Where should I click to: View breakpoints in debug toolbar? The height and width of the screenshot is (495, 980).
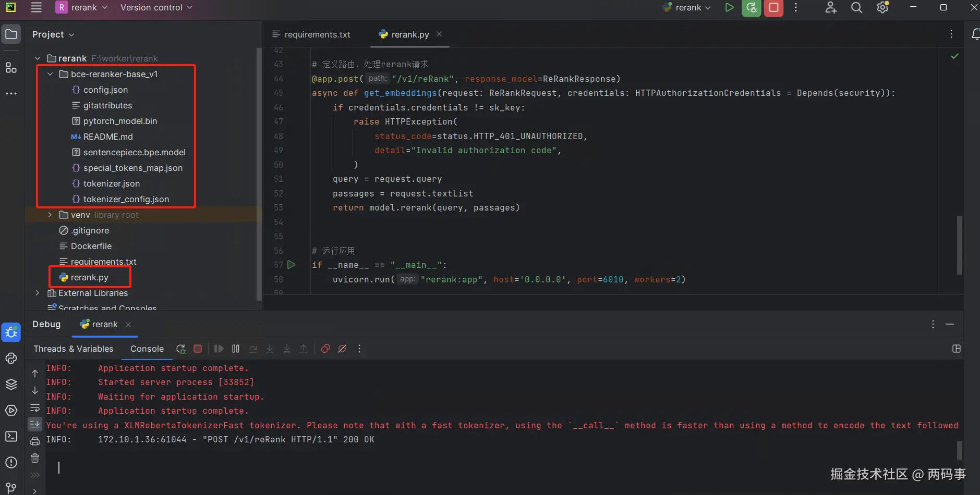[325, 349]
